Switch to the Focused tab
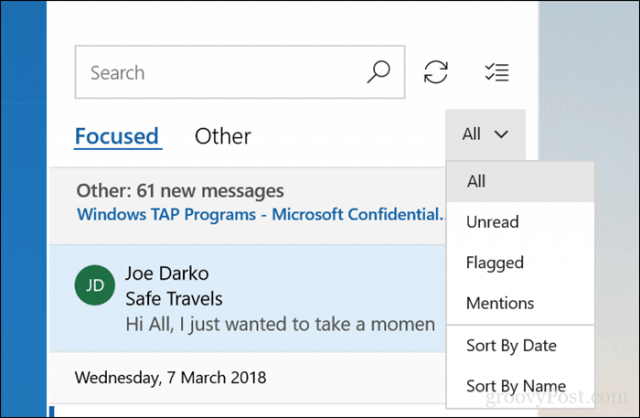 coord(117,136)
